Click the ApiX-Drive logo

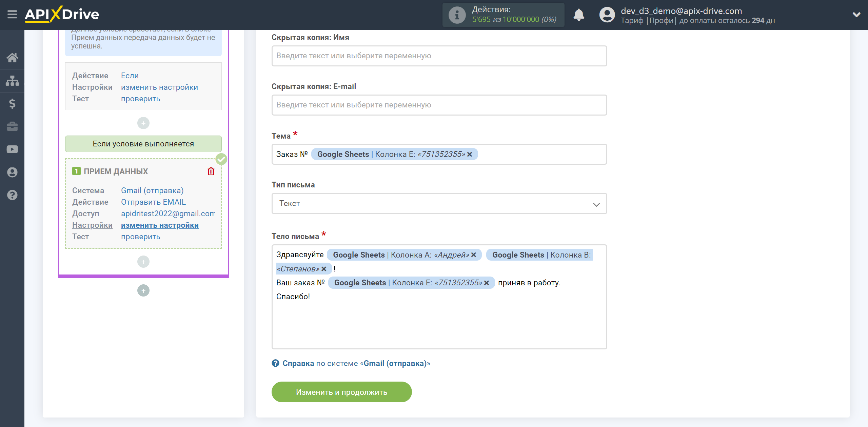pyautogui.click(x=62, y=15)
